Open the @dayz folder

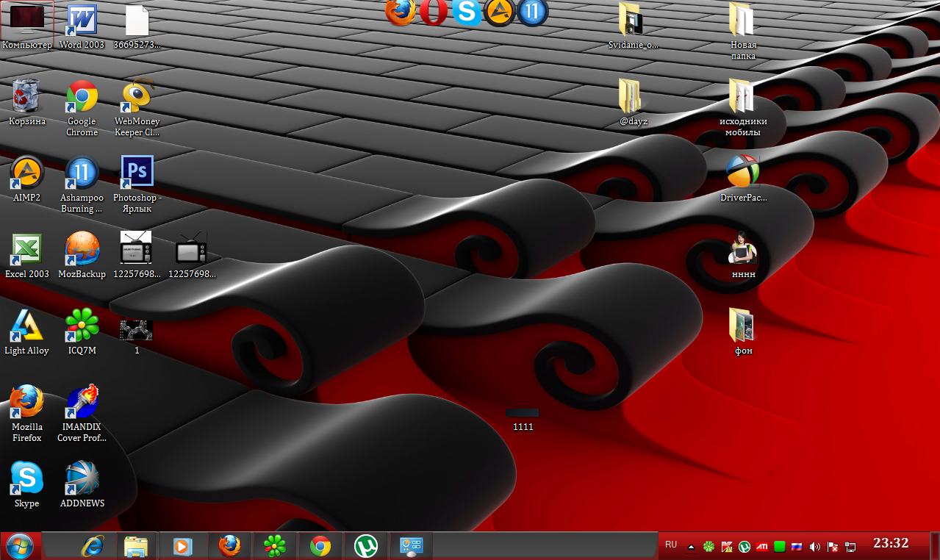(x=633, y=102)
